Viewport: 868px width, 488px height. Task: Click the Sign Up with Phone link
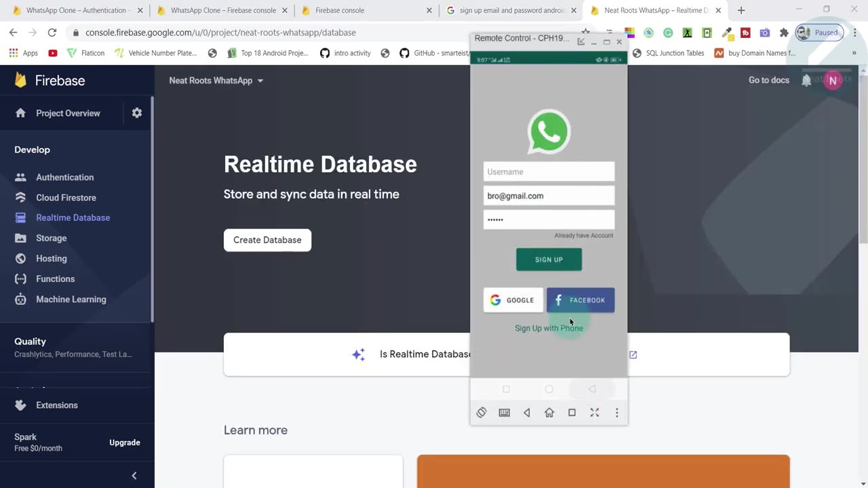(549, 328)
